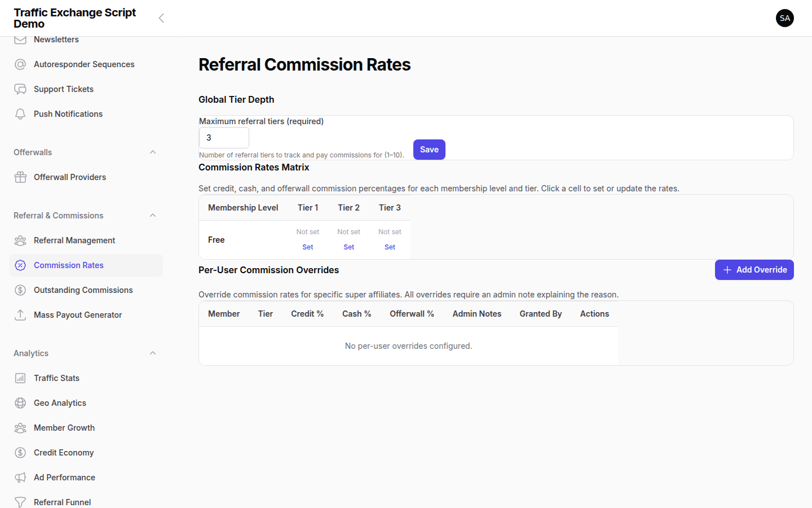The width and height of the screenshot is (812, 508).
Task: Click the Push Notifications bell icon
Action: (x=20, y=113)
